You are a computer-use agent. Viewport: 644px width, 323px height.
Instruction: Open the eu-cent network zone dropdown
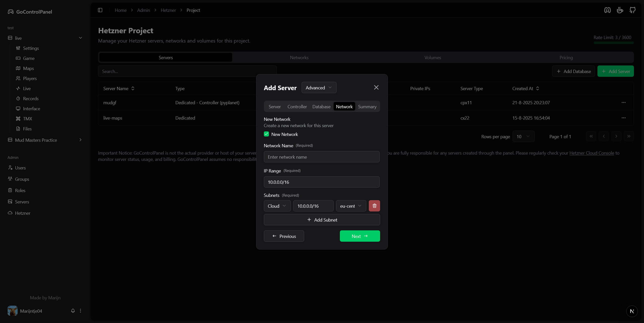coord(351,206)
